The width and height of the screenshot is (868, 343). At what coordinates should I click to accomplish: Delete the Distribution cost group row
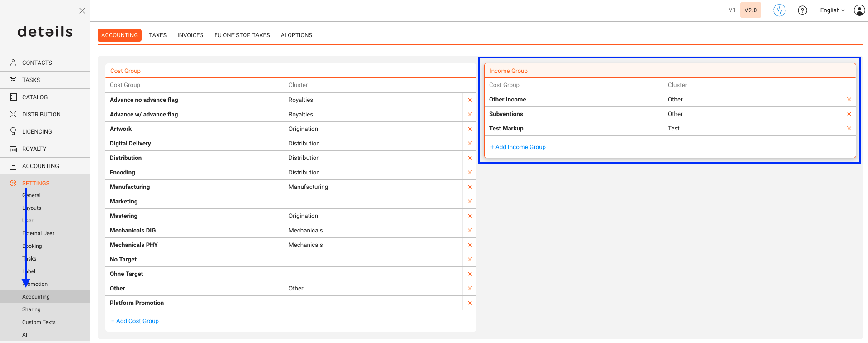(x=470, y=158)
